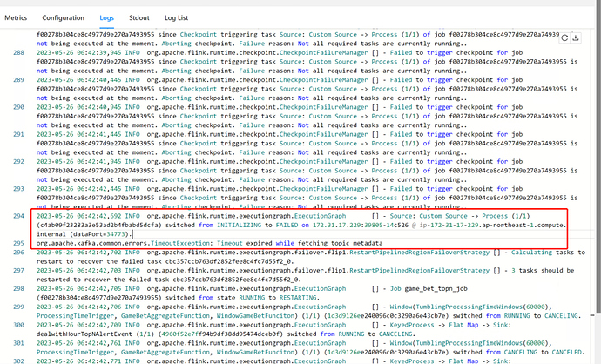Click the vertical scrollbar on the right

click(x=596, y=174)
